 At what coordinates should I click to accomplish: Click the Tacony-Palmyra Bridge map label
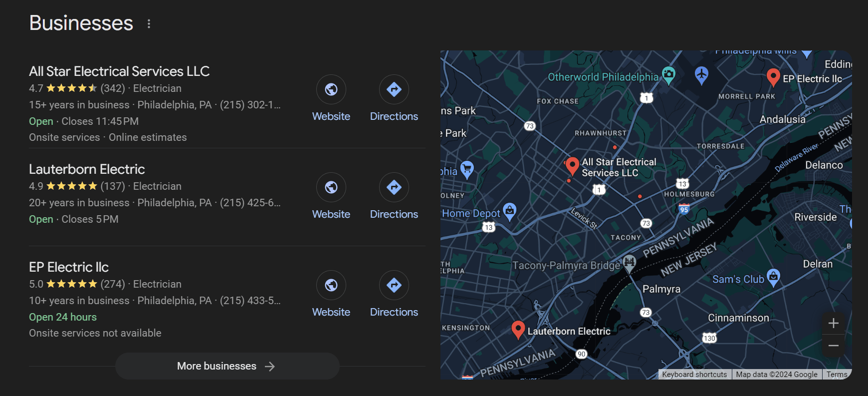tap(566, 266)
